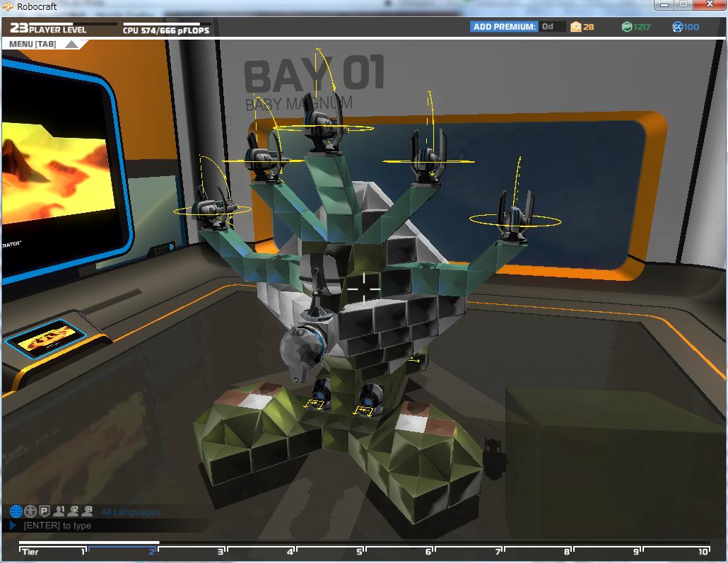Viewport: 728px width, 563px height.
Task: Click the orange TP tech points icon
Action: [576, 27]
